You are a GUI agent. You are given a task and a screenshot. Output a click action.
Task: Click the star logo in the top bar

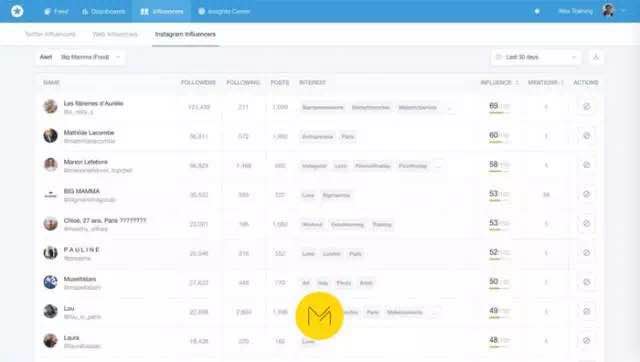point(17,11)
